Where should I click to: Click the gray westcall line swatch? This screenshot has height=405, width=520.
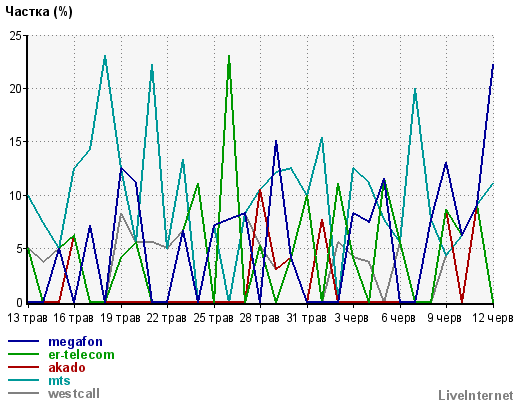tap(23, 393)
